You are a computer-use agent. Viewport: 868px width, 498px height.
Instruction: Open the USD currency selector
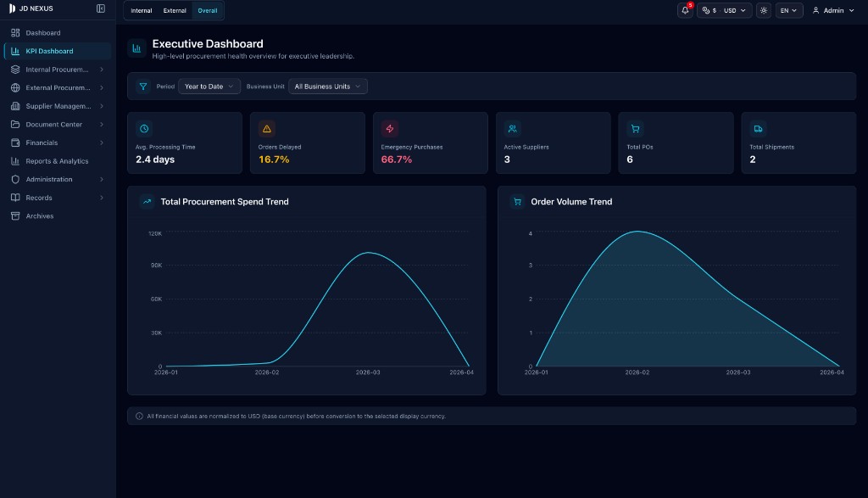(725, 10)
